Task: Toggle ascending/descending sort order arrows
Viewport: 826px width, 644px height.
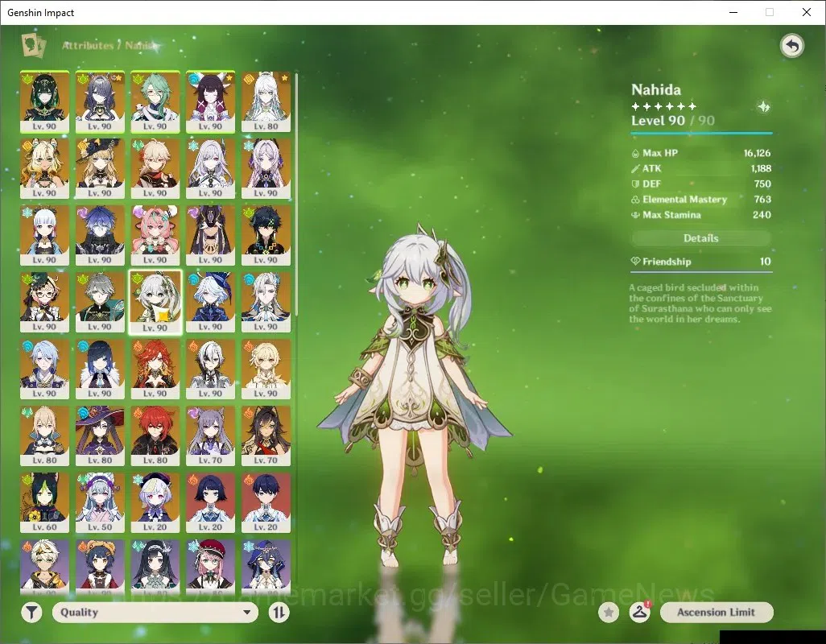Action: (279, 613)
